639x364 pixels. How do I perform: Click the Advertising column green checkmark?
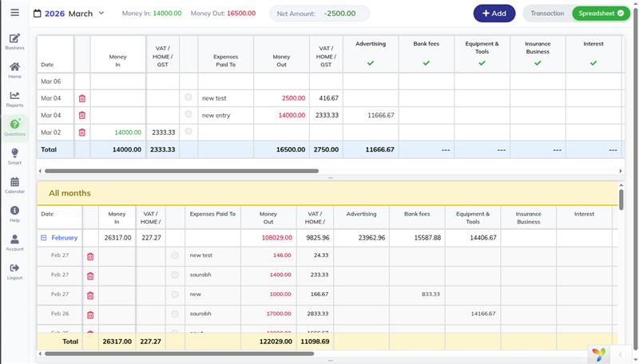pyautogui.click(x=371, y=63)
